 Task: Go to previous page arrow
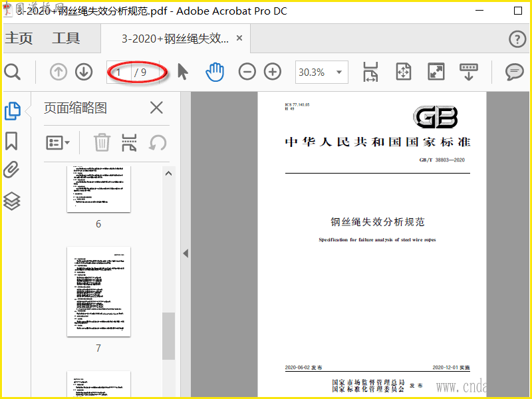[x=59, y=72]
